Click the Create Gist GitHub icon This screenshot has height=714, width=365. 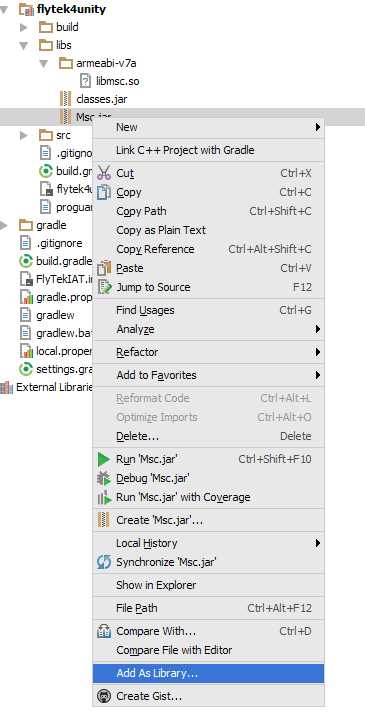click(104, 696)
